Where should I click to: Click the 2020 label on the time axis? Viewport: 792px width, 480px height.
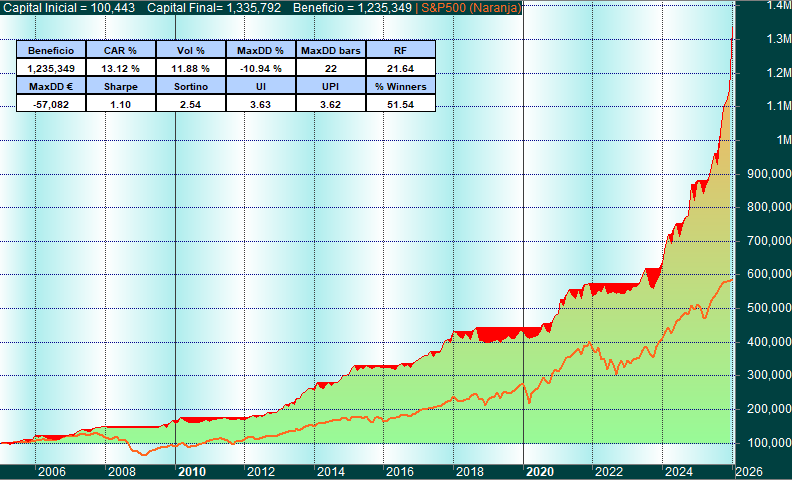pyautogui.click(x=540, y=471)
